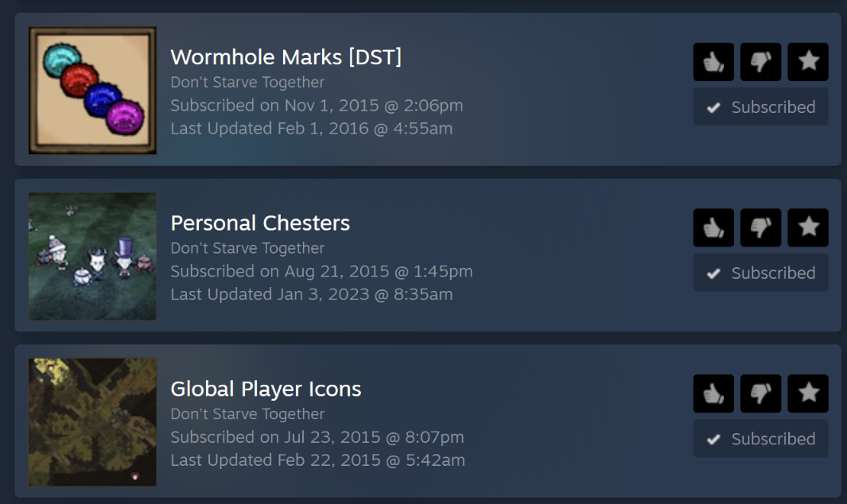Toggle Subscribed button for Personal Chesters

tap(760, 273)
